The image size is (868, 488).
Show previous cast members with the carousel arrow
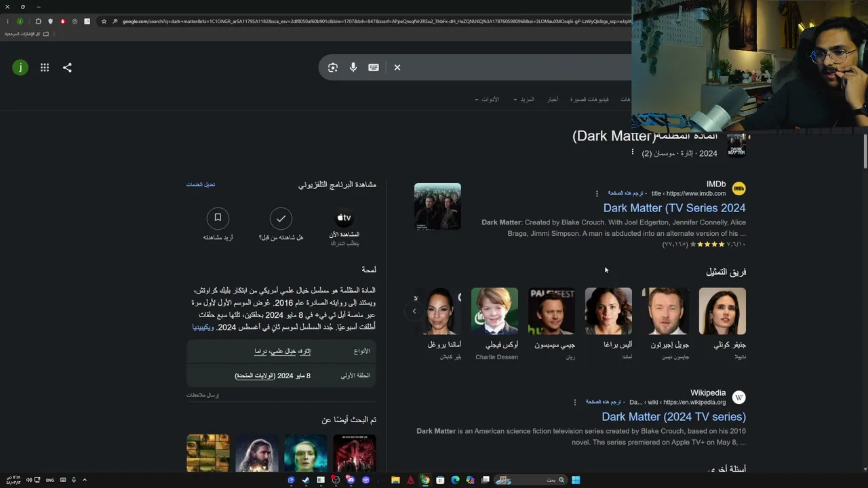[x=414, y=311]
